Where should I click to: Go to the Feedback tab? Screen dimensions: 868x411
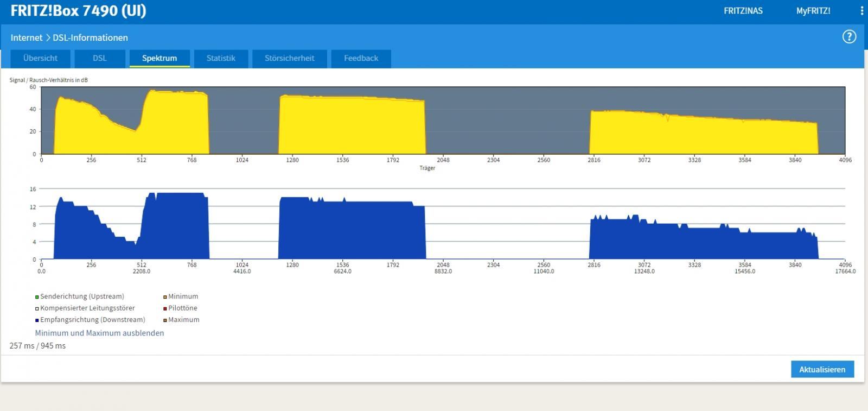361,58
